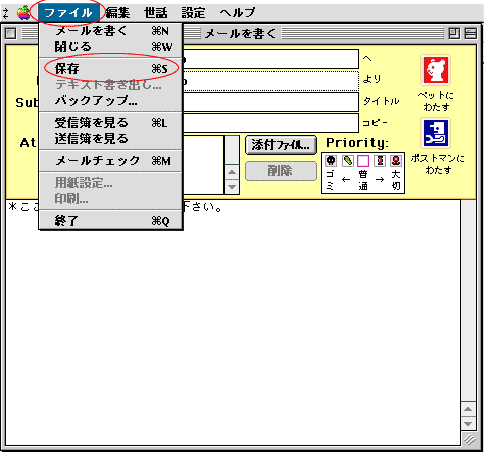Click the 添付ファイル.. button
Image resolution: width=484 pixels, height=452 pixels.
[281, 145]
